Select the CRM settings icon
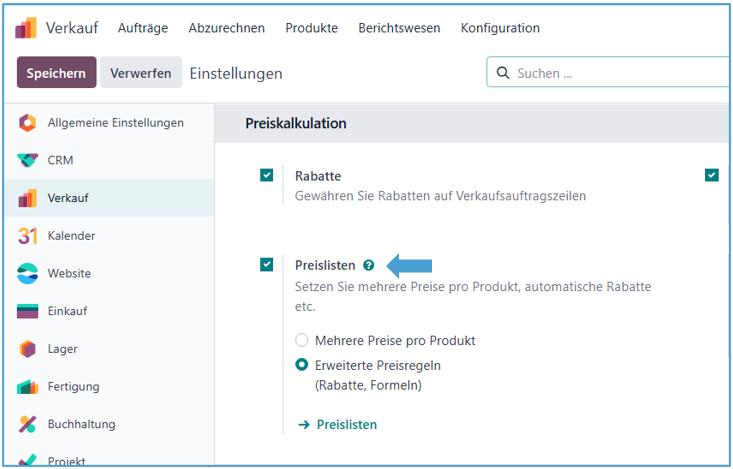733x469 pixels. [28, 160]
